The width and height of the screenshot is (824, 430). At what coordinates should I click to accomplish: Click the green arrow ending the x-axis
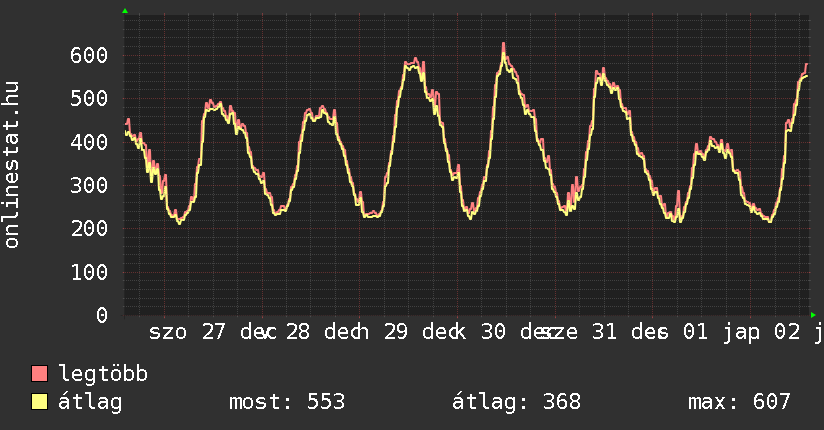pyautogui.click(x=813, y=315)
